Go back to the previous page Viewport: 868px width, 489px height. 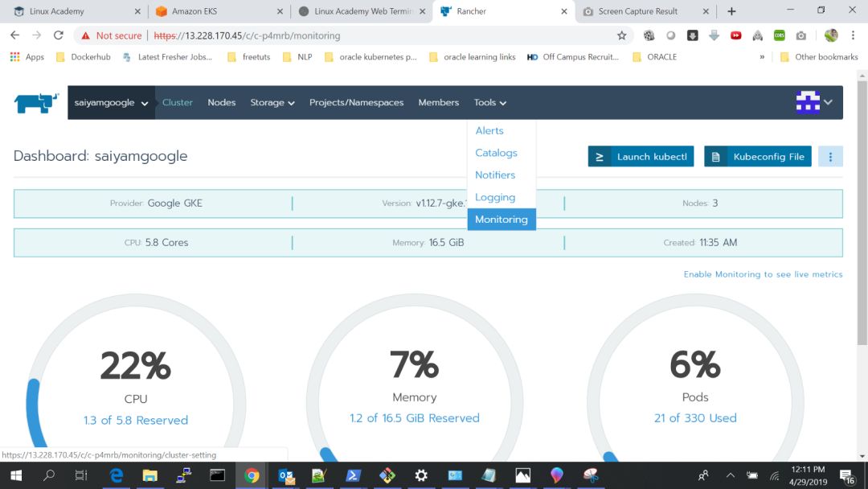tap(15, 35)
